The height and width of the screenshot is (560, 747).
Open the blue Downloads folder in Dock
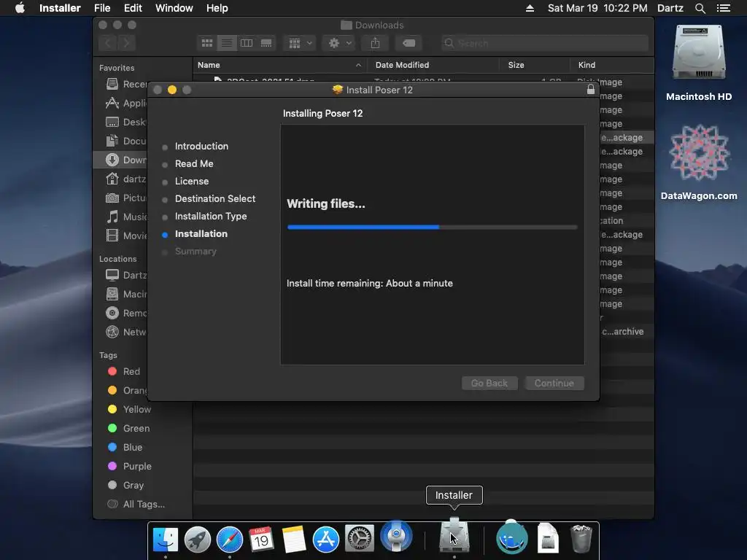coord(511,538)
